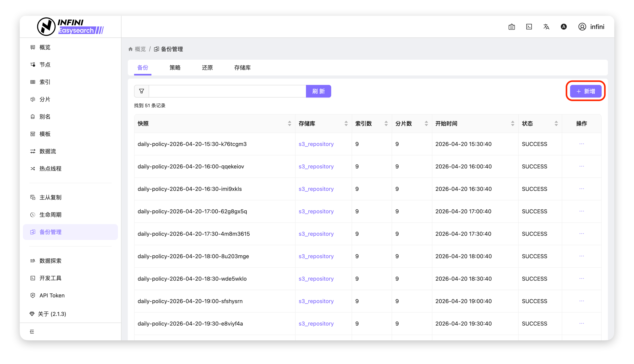Image resolution: width=634 pixels, height=364 pixels.
Task: Open 生命周期 in the sidebar
Action: [50, 215]
